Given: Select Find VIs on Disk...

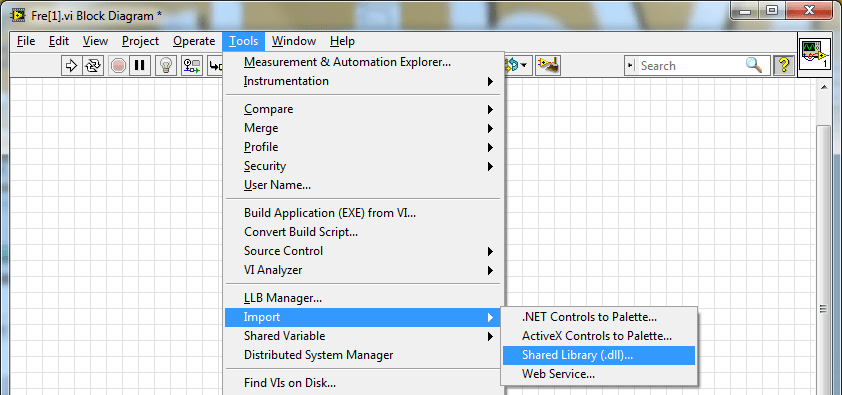Looking at the screenshot, I should [x=363, y=383].
